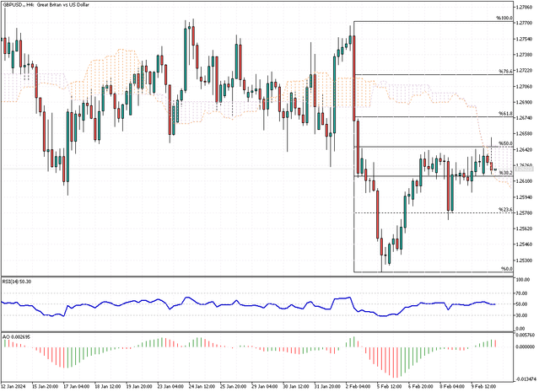
Task: Select the %38.2 Fibonacci level label
Action: coord(505,173)
